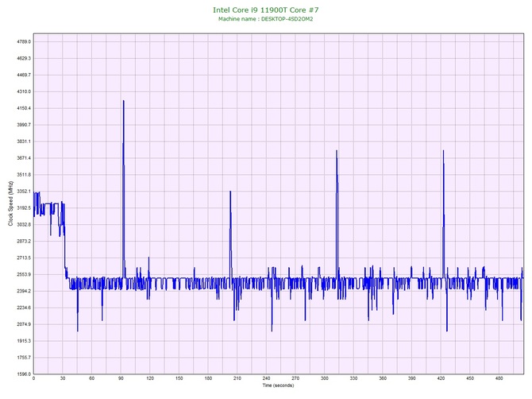Click the "Clock Speed (MHz)" axis title
The image size is (532, 399).
[x=11, y=203]
